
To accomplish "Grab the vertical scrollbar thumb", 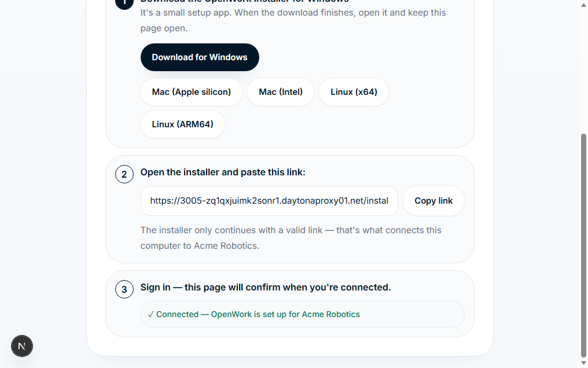I will (583, 246).
